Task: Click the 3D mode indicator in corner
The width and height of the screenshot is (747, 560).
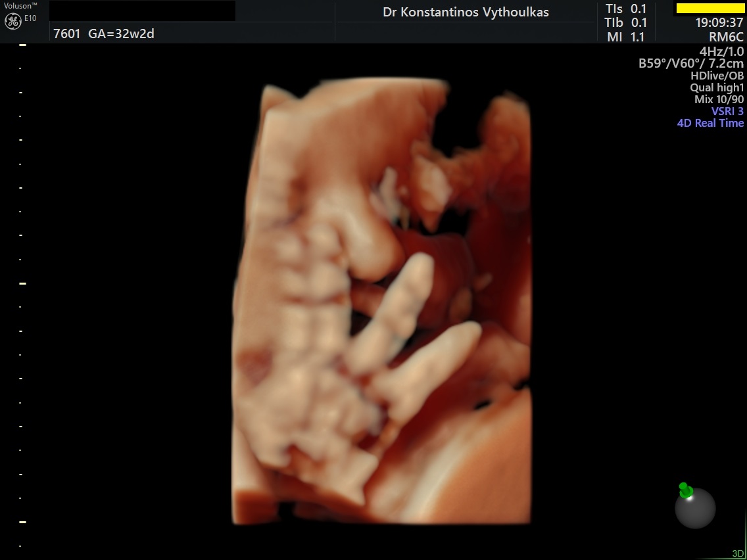Action: (738, 553)
